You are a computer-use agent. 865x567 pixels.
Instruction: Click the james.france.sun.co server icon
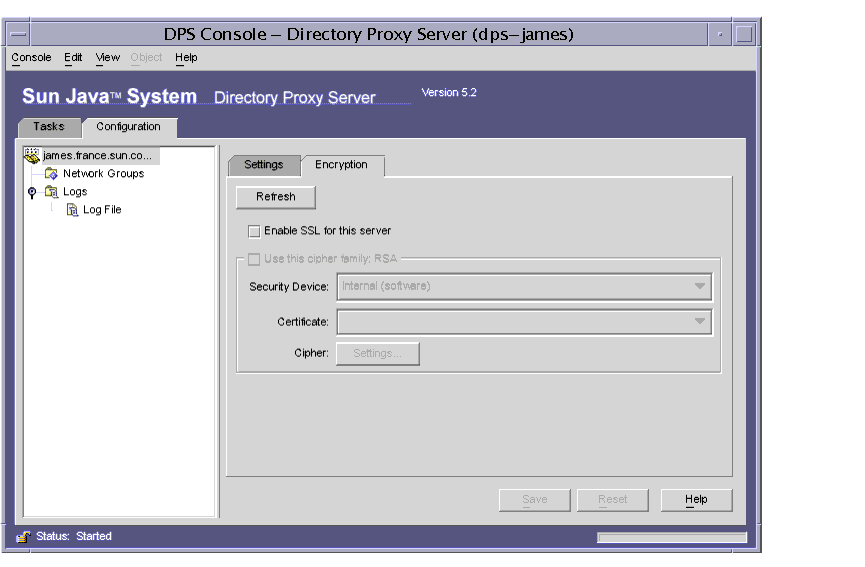[32, 156]
